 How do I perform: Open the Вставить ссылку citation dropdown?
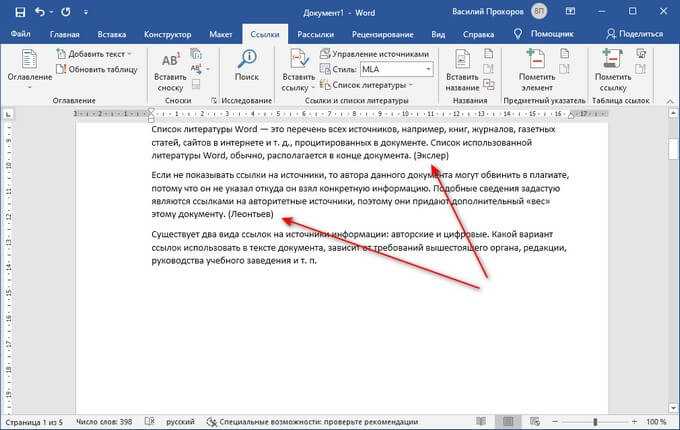pyautogui.click(x=298, y=71)
